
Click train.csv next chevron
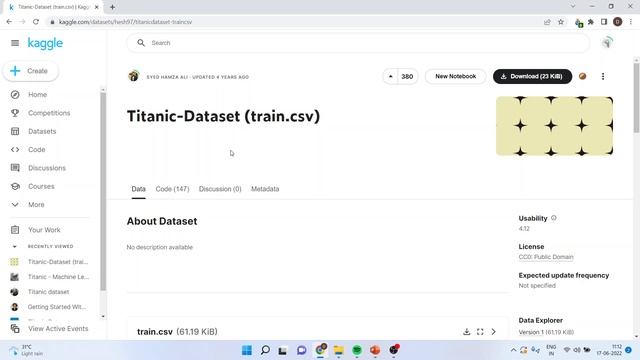(x=493, y=332)
